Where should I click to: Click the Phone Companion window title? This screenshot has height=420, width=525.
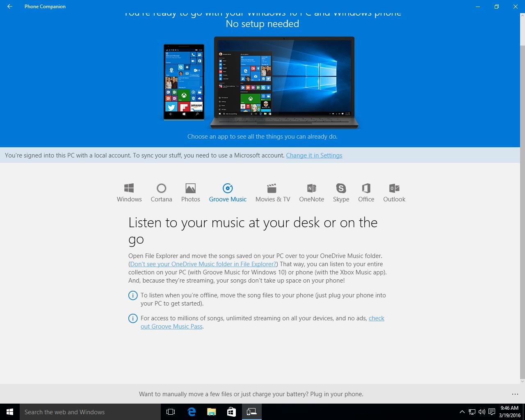click(x=45, y=7)
